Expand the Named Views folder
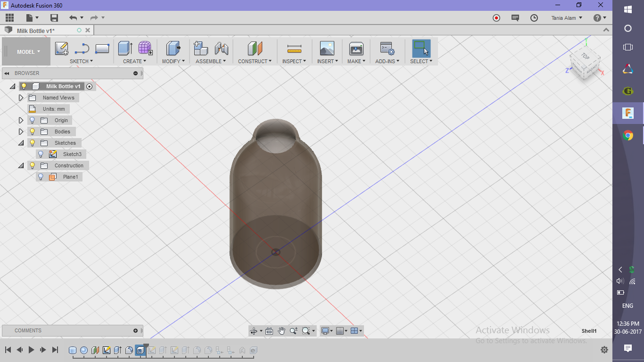 (21, 98)
